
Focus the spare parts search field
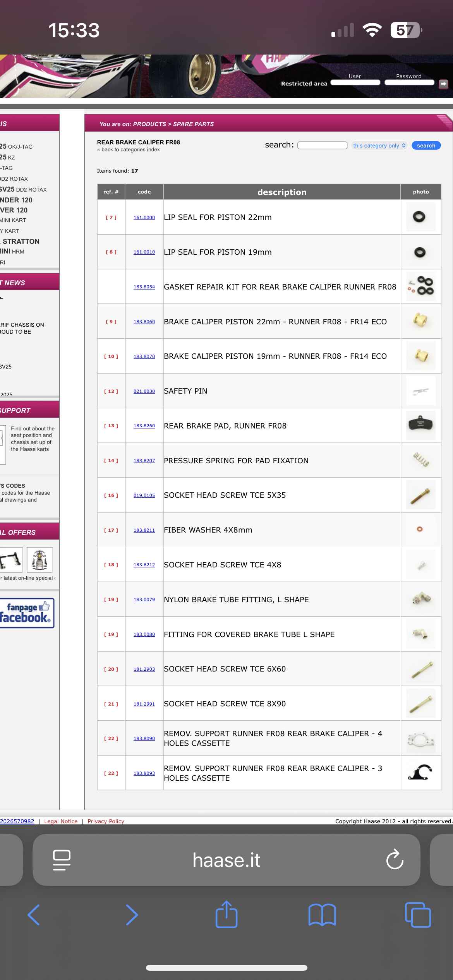coord(322,145)
